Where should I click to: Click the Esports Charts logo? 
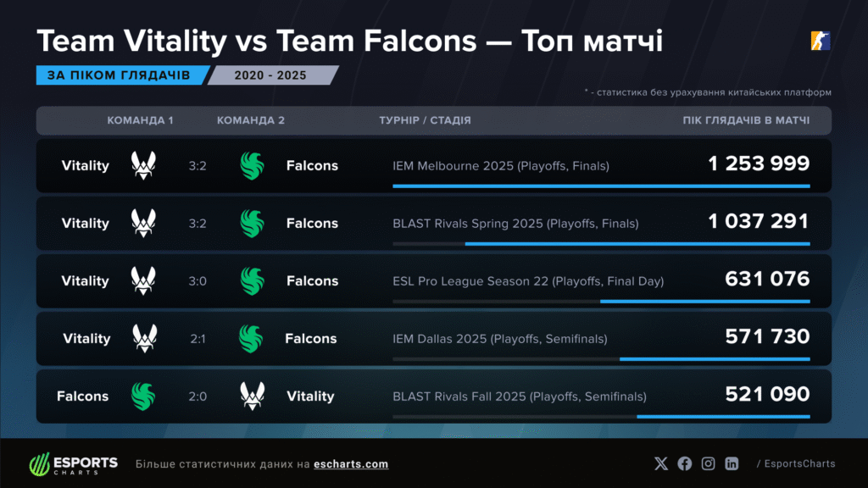tap(74, 464)
